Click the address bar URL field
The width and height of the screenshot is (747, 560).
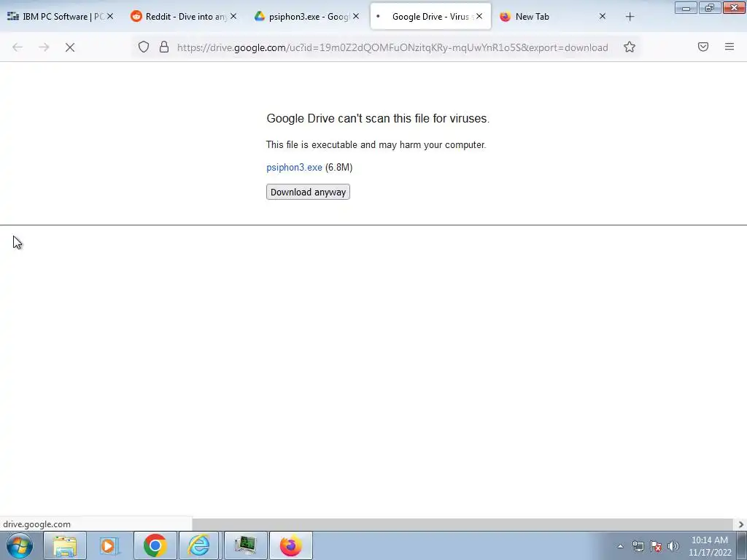[x=392, y=47]
